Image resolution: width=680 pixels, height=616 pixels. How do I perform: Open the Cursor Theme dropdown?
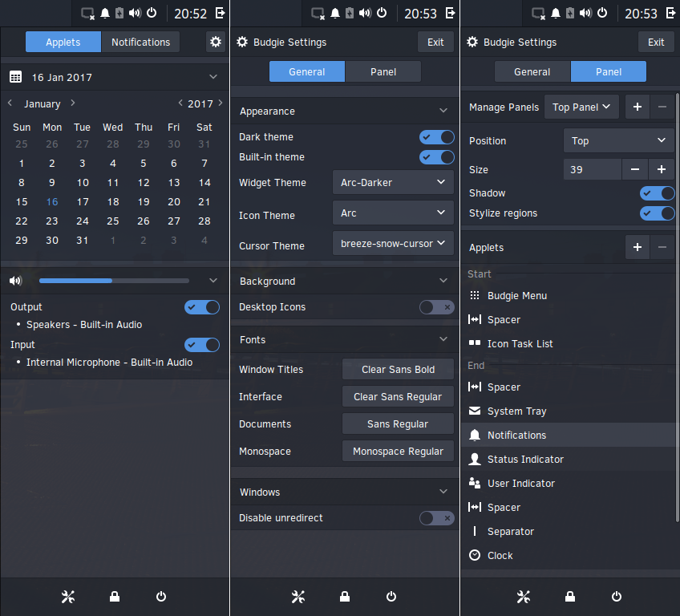tap(393, 243)
